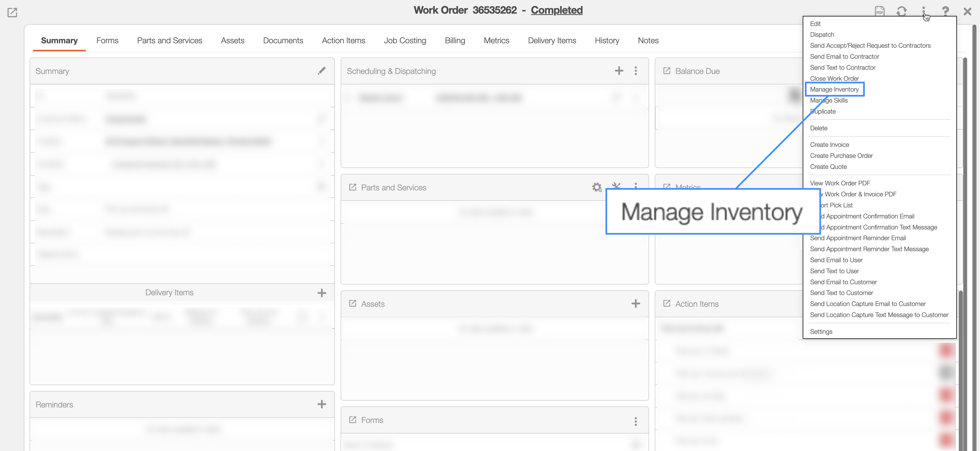The height and width of the screenshot is (451, 980).
Task: Click the pop-out icon beside Balance Due
Action: [667, 71]
